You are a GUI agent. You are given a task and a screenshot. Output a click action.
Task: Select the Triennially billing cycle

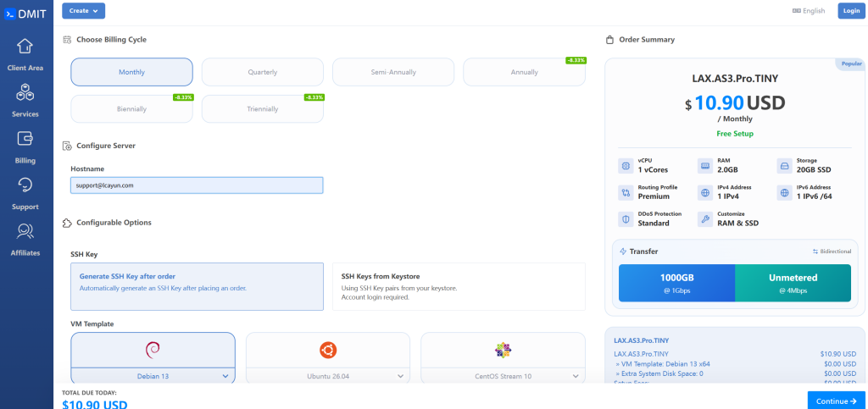263,109
